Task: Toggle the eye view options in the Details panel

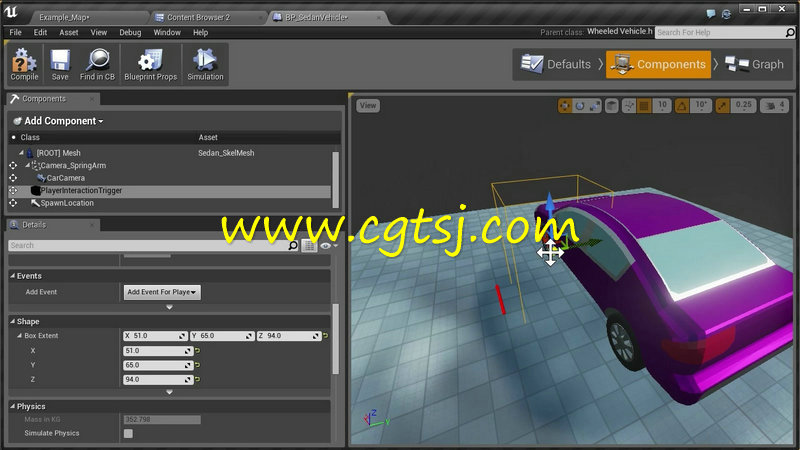Action: 328,246
